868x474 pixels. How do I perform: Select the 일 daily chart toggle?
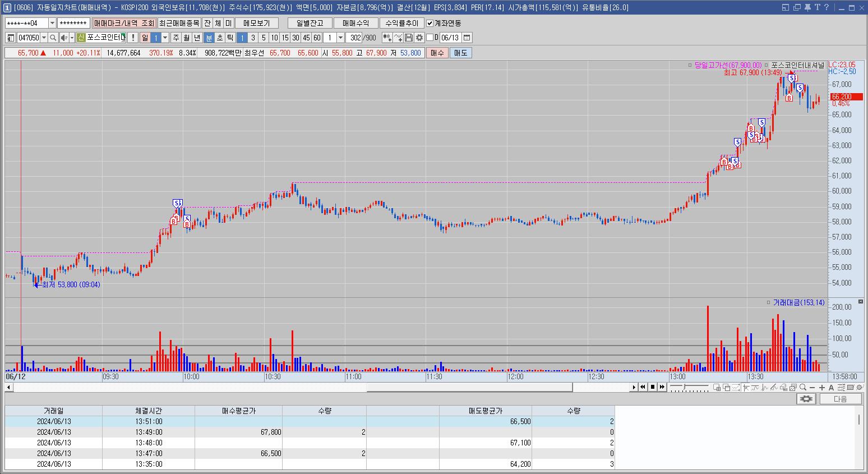(x=145, y=38)
